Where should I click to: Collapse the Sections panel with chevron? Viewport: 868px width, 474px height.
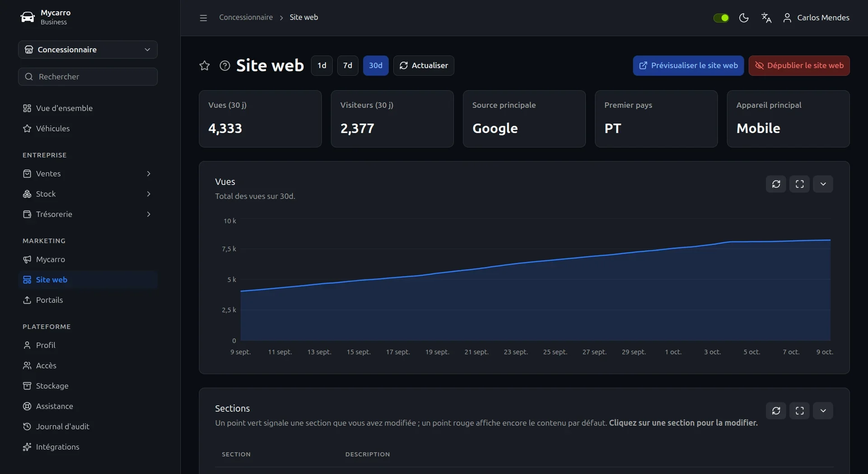pos(823,411)
